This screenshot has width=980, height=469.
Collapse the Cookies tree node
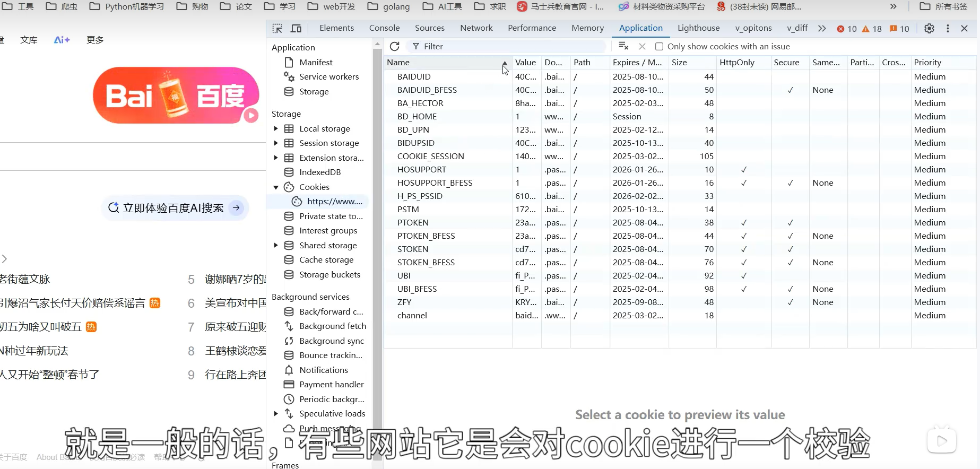(276, 187)
